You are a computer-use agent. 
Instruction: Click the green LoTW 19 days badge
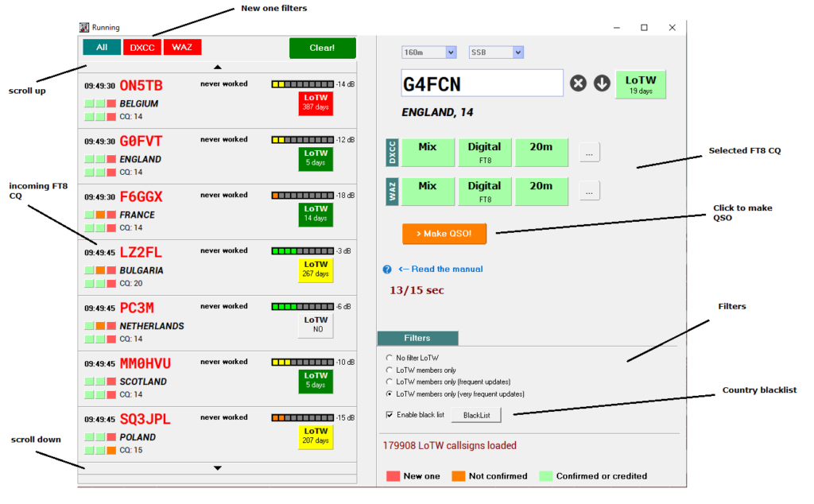click(x=641, y=83)
